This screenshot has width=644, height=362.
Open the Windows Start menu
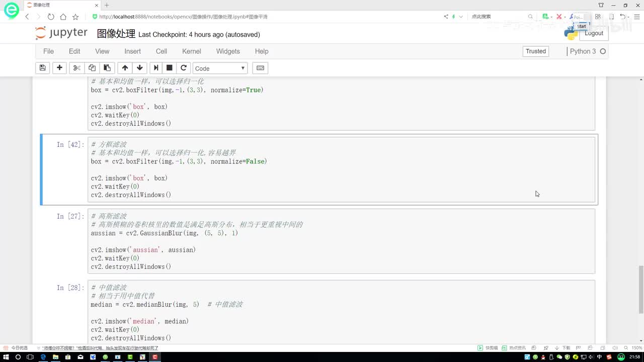(5, 357)
